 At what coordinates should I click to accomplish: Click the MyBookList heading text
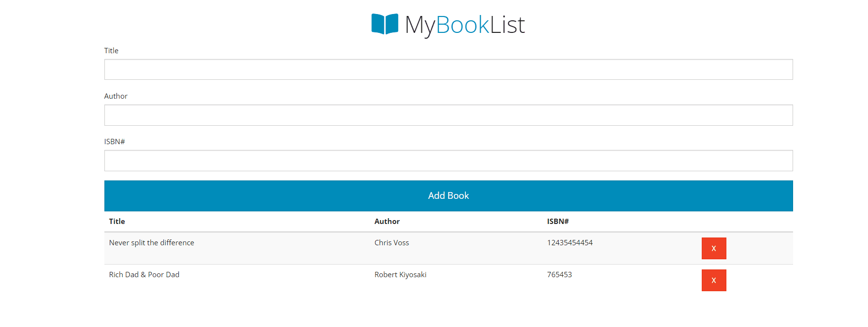point(464,25)
